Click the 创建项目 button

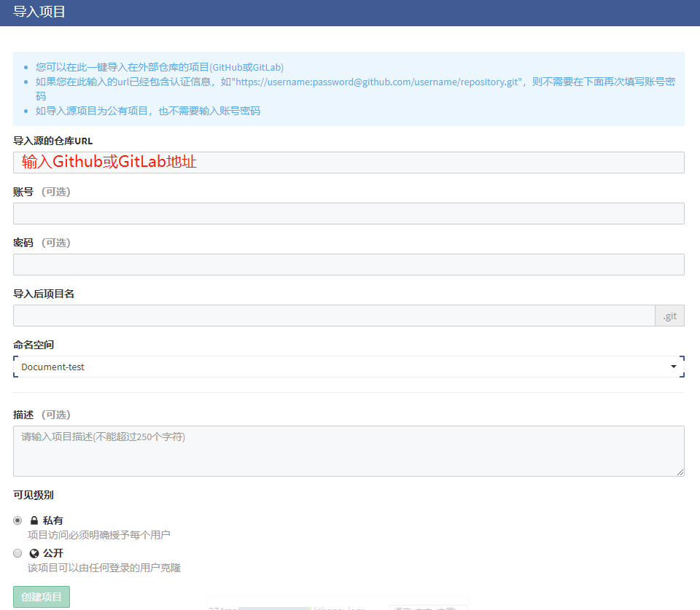42,596
